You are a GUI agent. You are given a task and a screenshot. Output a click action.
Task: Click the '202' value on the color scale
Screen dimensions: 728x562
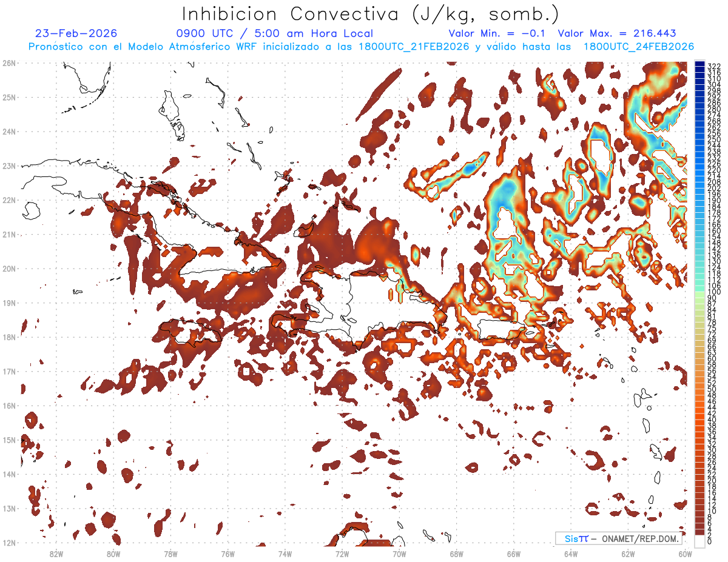tap(713, 189)
